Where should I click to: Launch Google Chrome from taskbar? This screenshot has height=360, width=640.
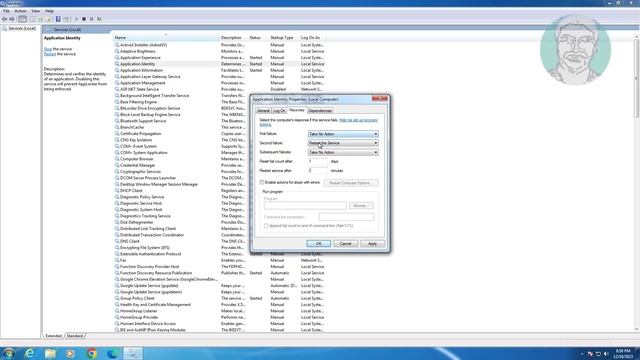pos(92,353)
